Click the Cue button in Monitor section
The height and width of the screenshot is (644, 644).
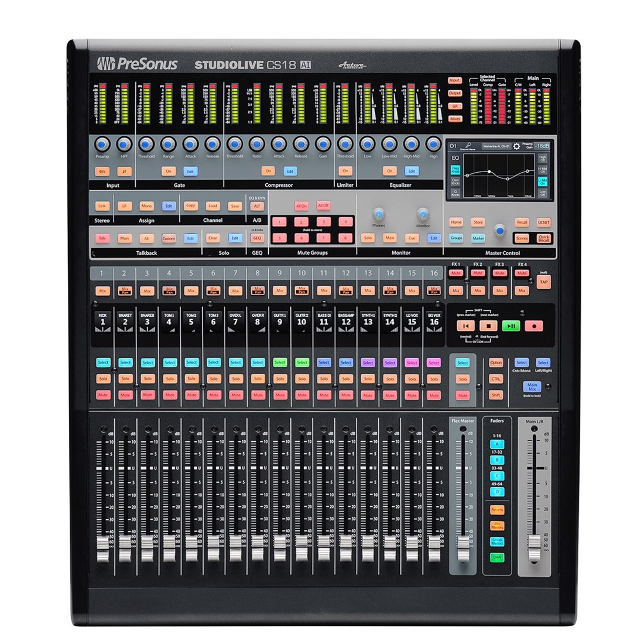pos(412,238)
